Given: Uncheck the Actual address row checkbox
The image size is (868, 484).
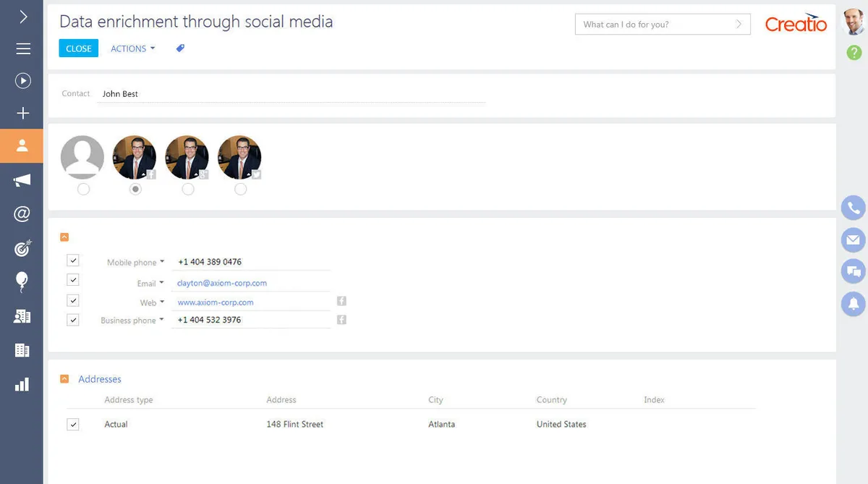Looking at the screenshot, I should 73,425.
